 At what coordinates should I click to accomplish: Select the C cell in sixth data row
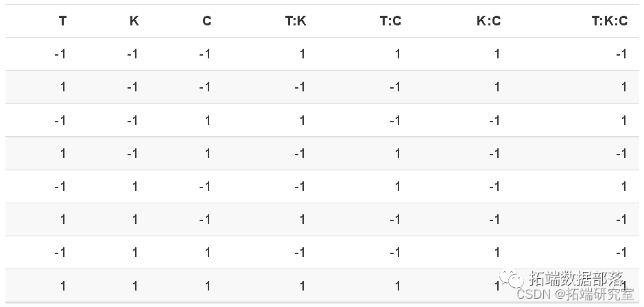click(x=204, y=219)
